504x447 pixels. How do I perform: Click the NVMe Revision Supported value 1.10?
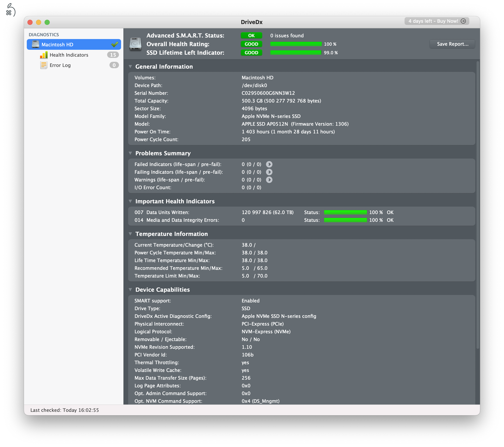click(247, 347)
